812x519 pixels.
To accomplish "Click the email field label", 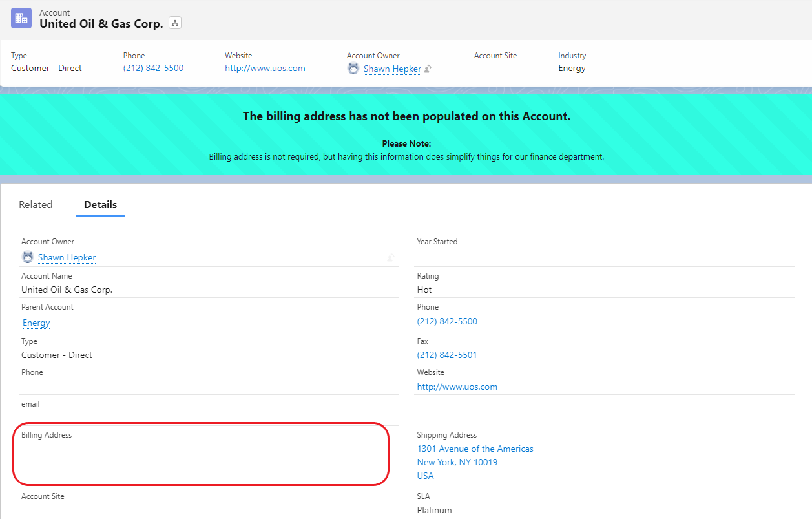I will point(30,404).
